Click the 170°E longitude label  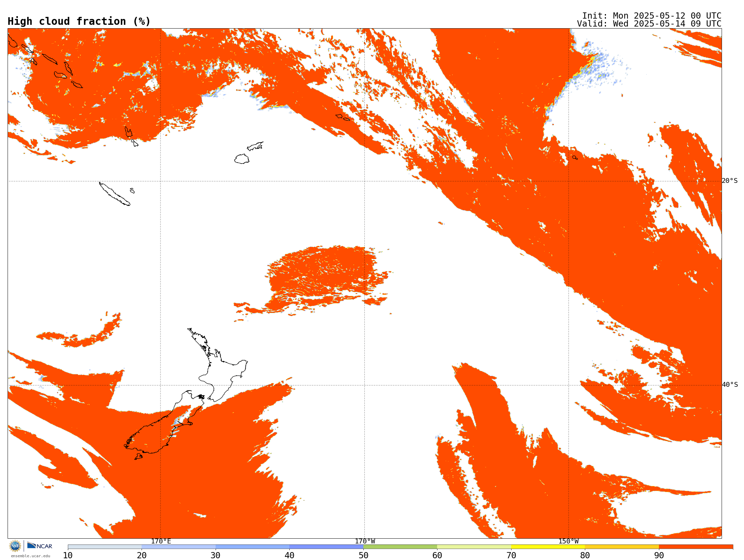point(161,541)
